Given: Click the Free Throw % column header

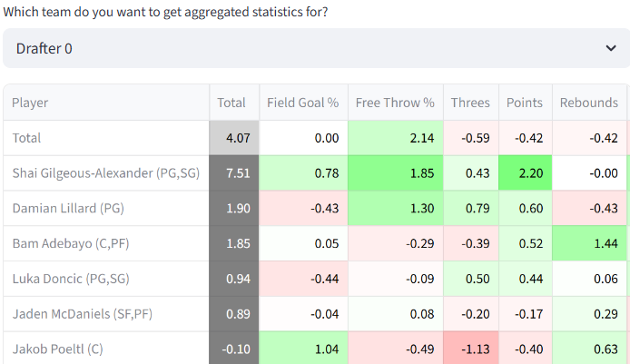Looking at the screenshot, I should coord(395,103).
